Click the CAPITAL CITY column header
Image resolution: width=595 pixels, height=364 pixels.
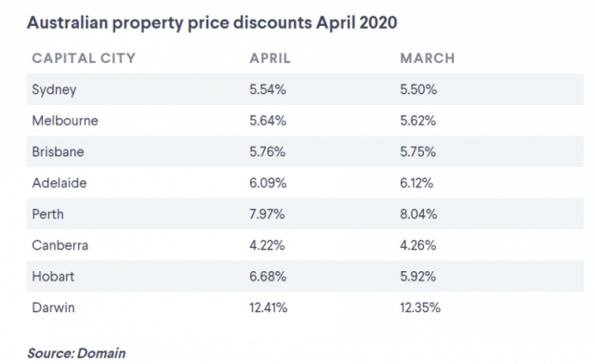(x=84, y=58)
